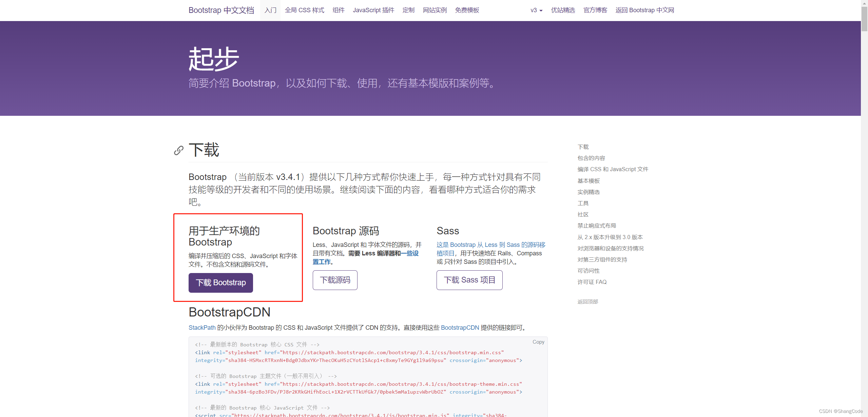Click the Bootstrap 源码 heading
Viewport: 868px width, 417px height.
[x=346, y=231]
